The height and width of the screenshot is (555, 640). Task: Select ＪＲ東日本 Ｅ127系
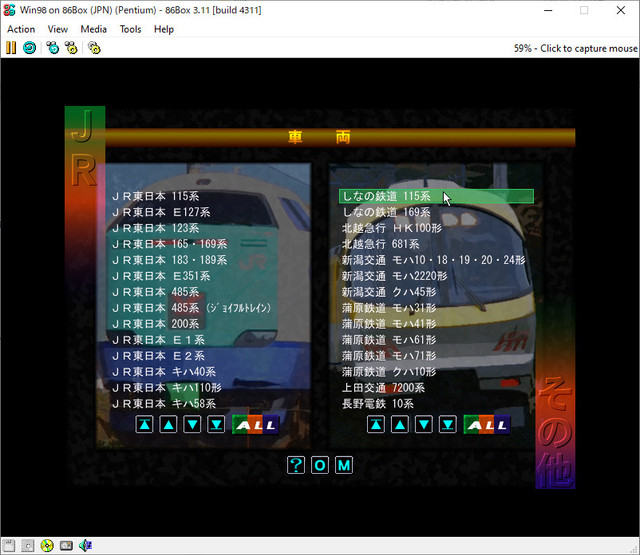161,212
